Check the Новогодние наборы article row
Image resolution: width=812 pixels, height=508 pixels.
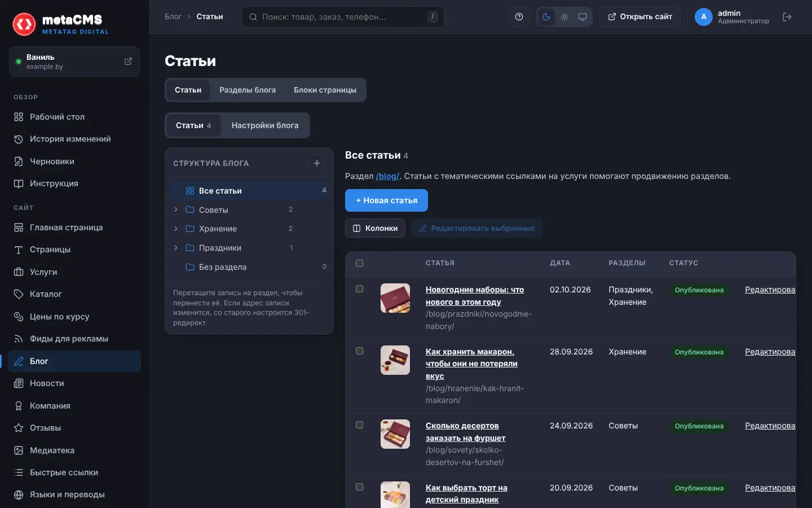[x=360, y=289]
